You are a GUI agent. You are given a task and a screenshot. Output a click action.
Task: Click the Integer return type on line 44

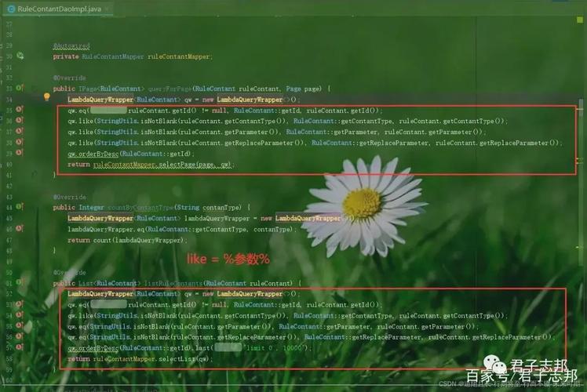[91, 207]
